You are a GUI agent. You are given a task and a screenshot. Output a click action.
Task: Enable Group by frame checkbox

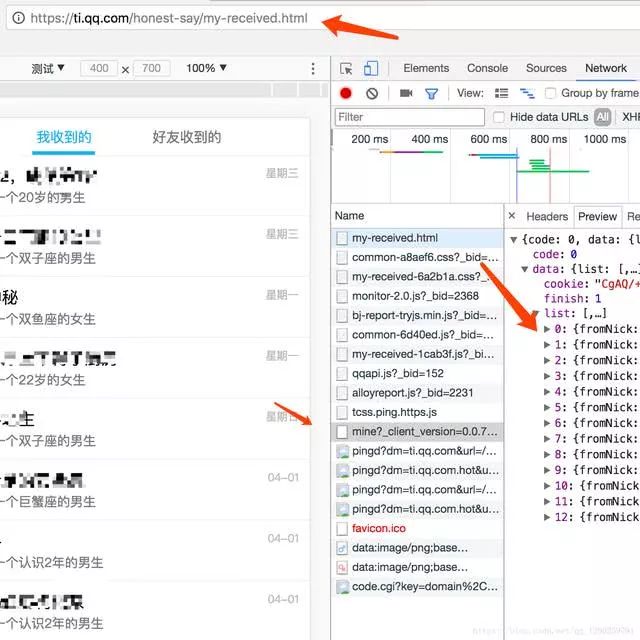551,93
